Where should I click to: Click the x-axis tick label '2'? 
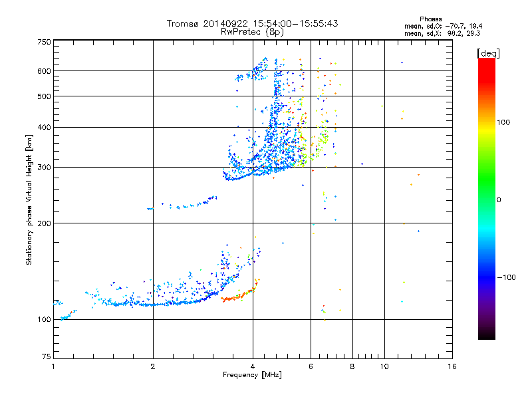pos(153,366)
